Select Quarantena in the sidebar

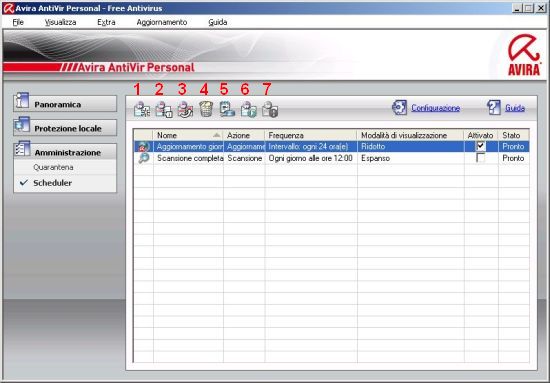click(53, 167)
